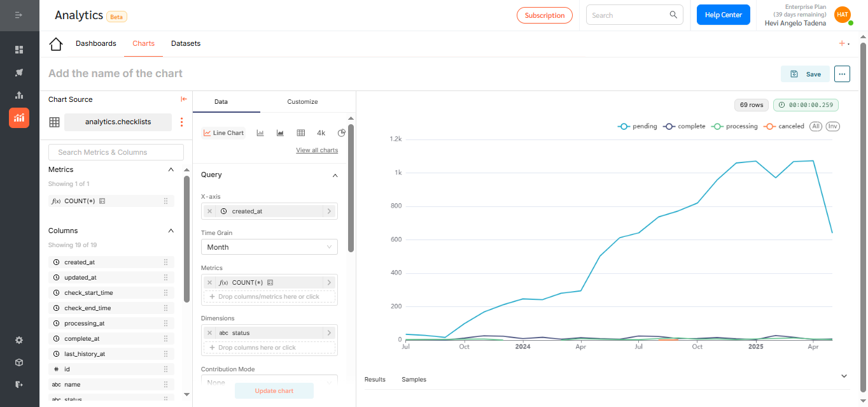Open the Time Grain Month dropdown

269,247
